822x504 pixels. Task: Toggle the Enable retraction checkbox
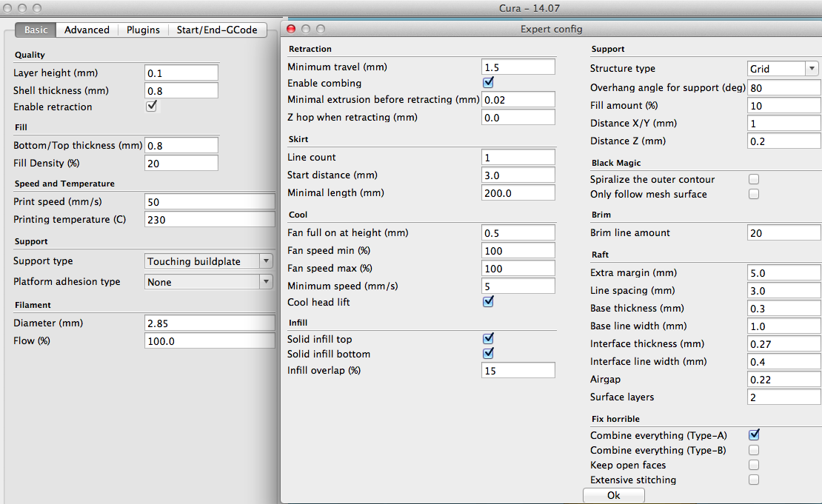152,107
